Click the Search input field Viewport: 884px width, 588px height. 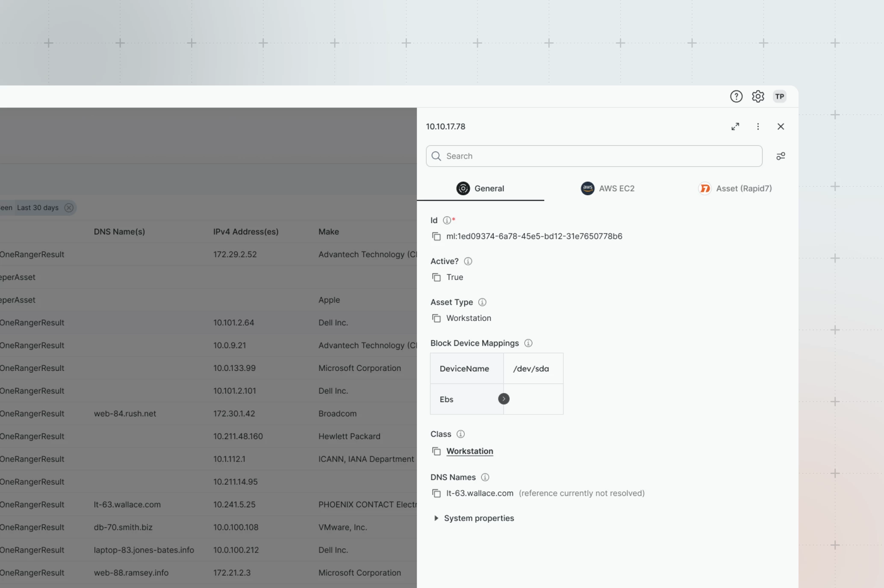click(594, 156)
